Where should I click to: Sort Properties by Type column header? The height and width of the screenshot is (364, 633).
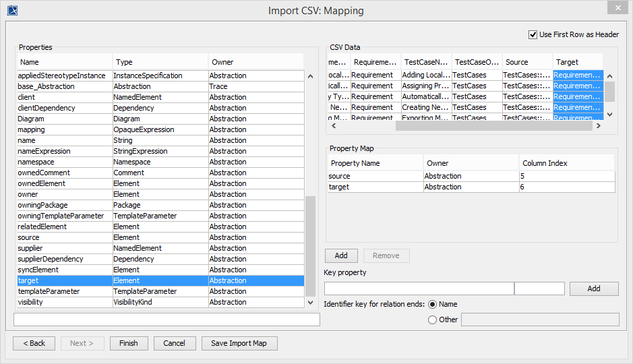pyautogui.click(x=159, y=62)
